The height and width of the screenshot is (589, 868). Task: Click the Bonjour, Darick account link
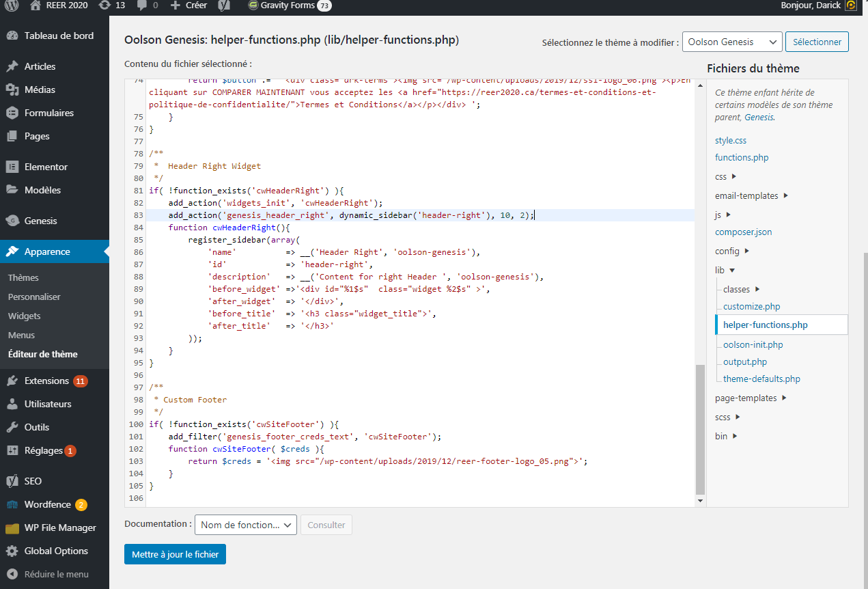click(x=811, y=5)
